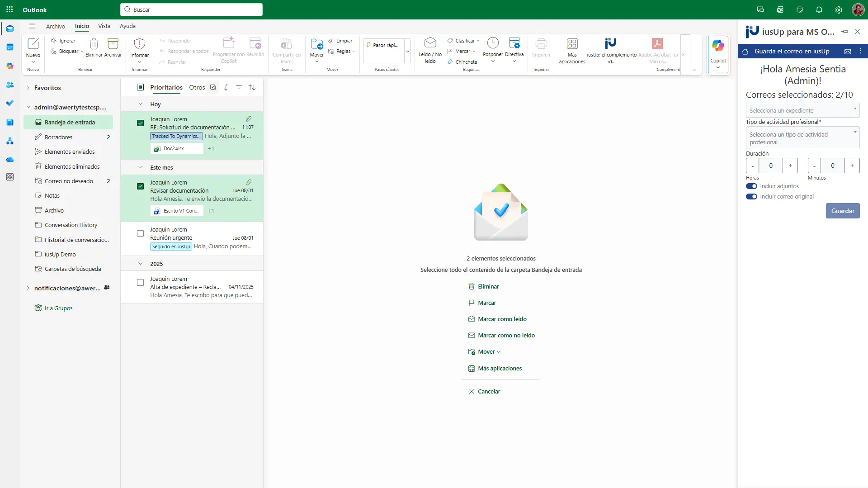Image resolution: width=868 pixels, height=488 pixels.
Task: Increase Horas with the plus button
Action: [790, 166]
